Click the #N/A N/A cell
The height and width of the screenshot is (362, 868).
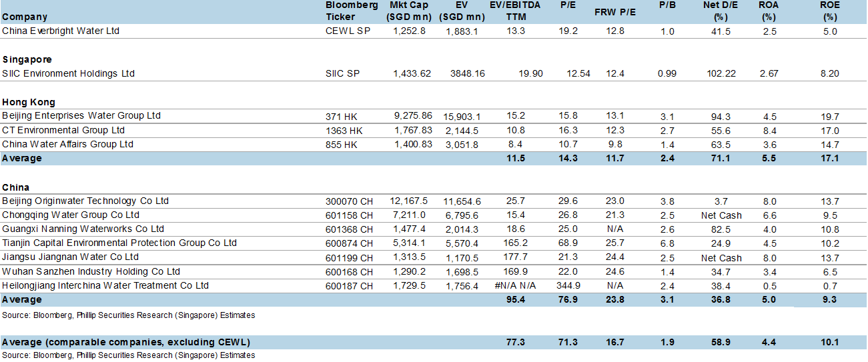tap(516, 286)
